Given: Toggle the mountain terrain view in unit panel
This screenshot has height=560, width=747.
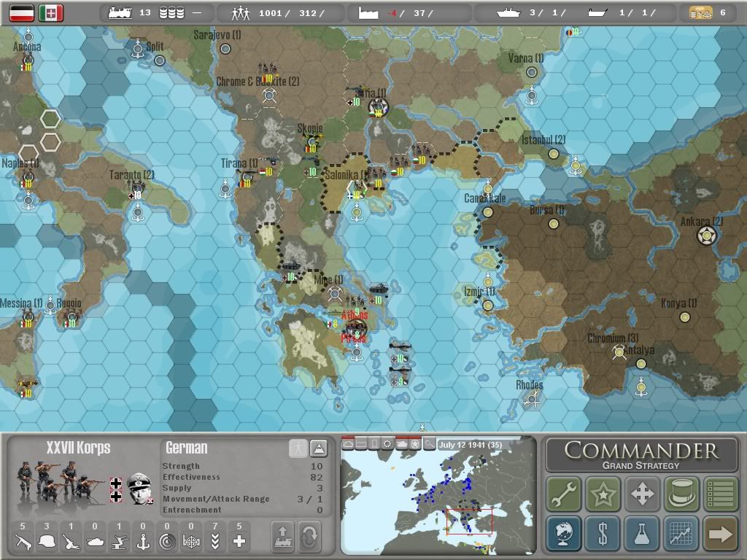Looking at the screenshot, I should pyautogui.click(x=318, y=448).
